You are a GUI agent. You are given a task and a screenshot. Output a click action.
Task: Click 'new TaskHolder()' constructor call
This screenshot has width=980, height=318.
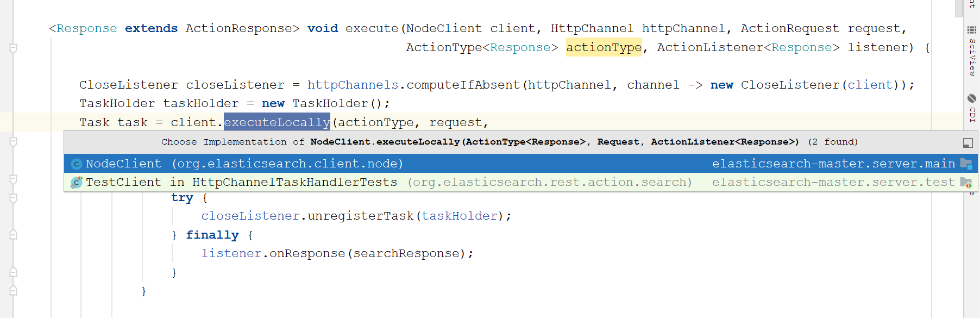click(322, 103)
